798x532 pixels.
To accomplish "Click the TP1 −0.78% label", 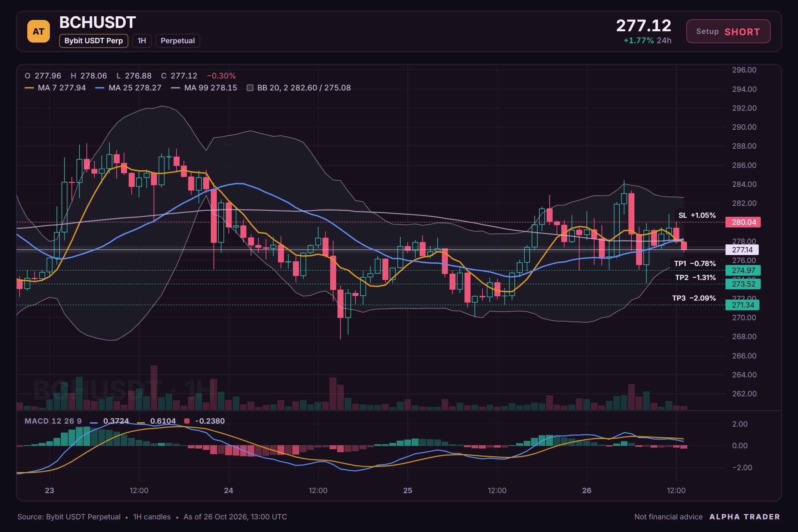I will (695, 264).
